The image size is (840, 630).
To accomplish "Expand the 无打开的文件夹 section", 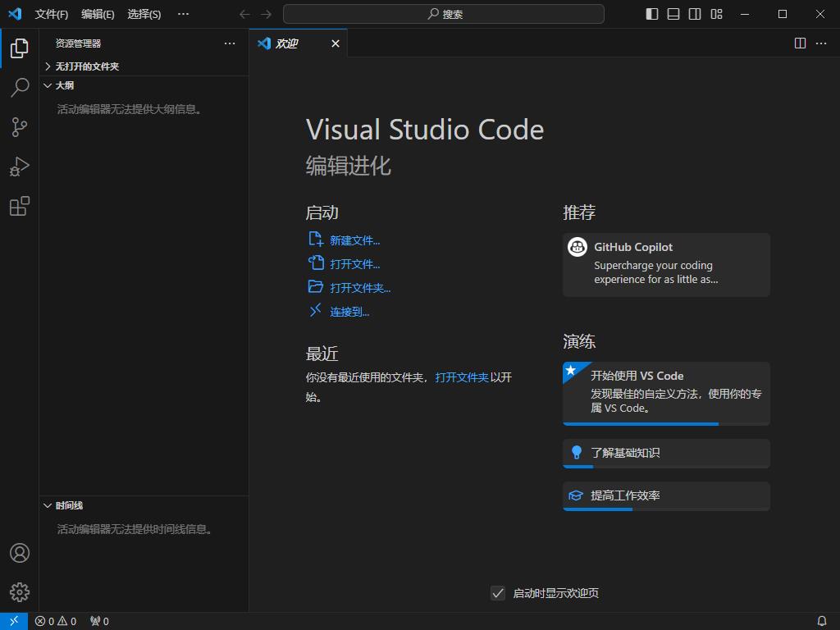I will [x=144, y=66].
